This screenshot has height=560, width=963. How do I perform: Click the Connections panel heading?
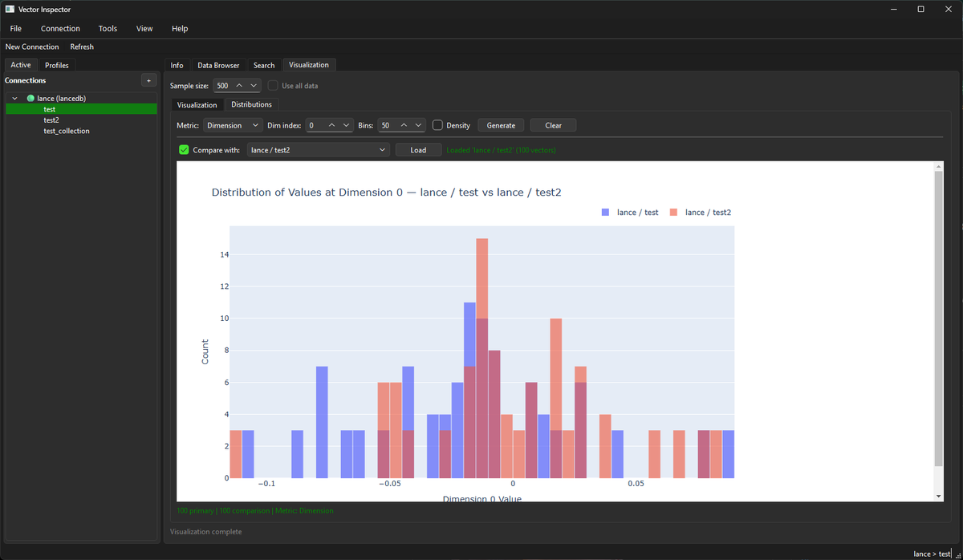(26, 80)
